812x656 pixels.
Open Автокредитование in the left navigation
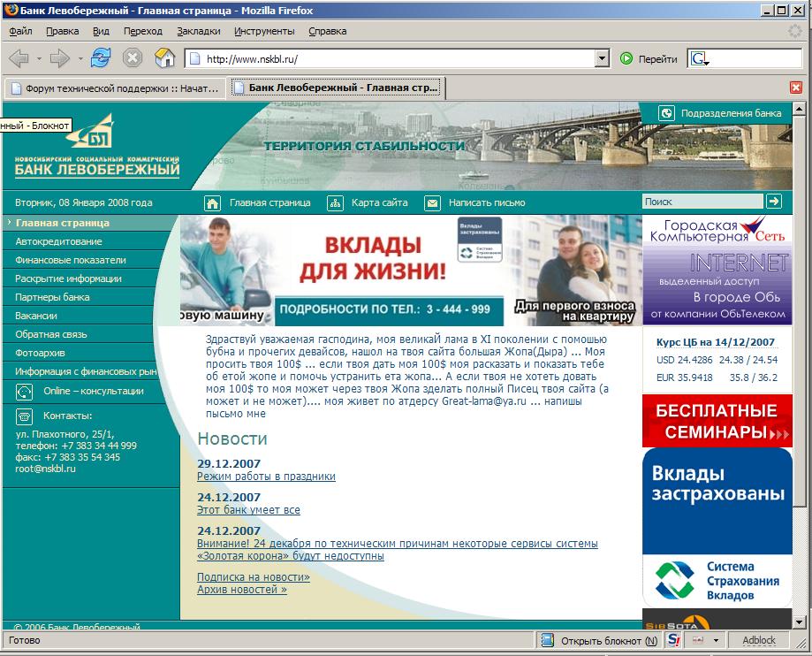(58, 241)
